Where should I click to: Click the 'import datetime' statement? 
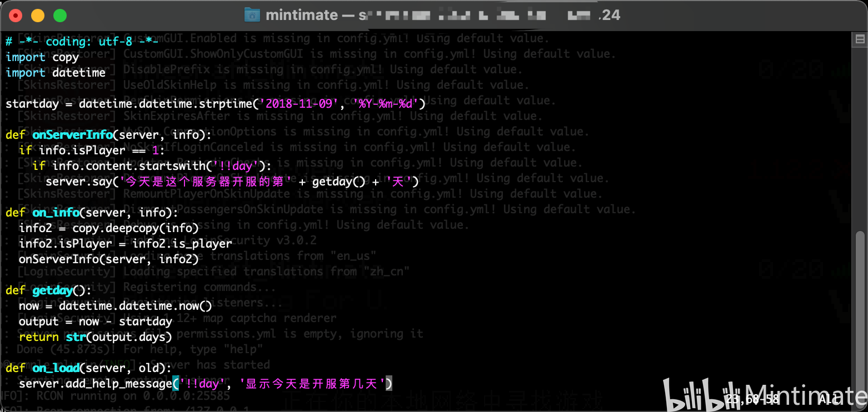click(x=55, y=72)
